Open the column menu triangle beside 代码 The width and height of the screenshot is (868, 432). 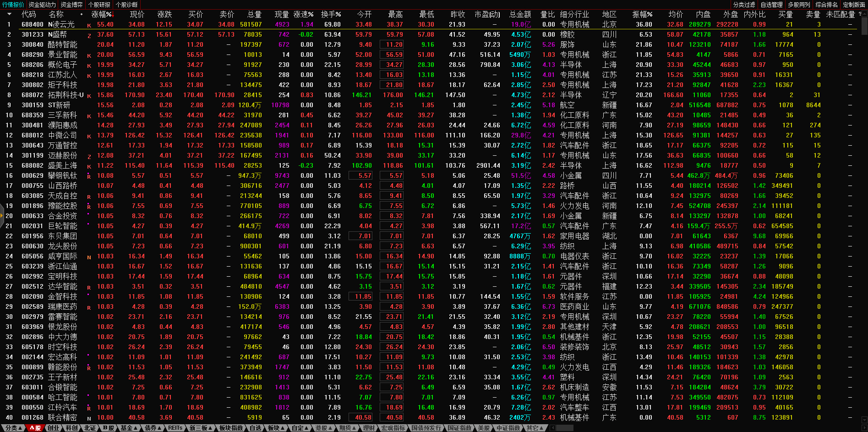click(x=9, y=14)
